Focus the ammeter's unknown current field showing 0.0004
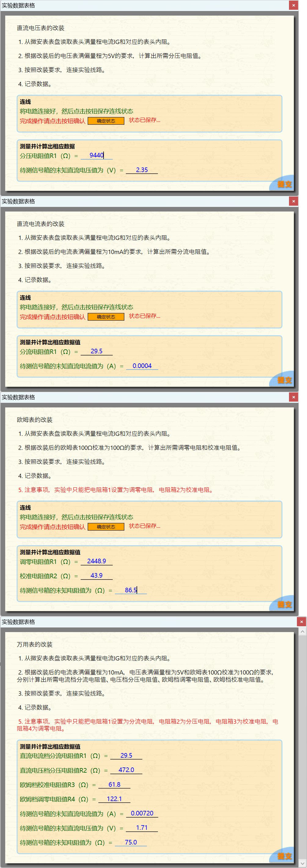Viewport: 307px width, 868px height. (142, 366)
